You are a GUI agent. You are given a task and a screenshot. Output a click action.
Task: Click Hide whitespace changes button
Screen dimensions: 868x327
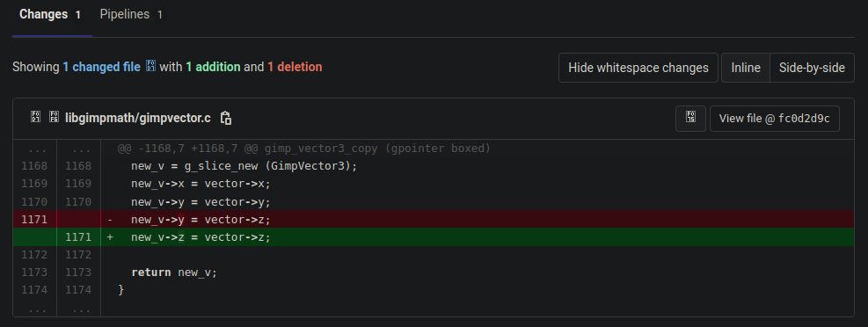[x=638, y=68]
